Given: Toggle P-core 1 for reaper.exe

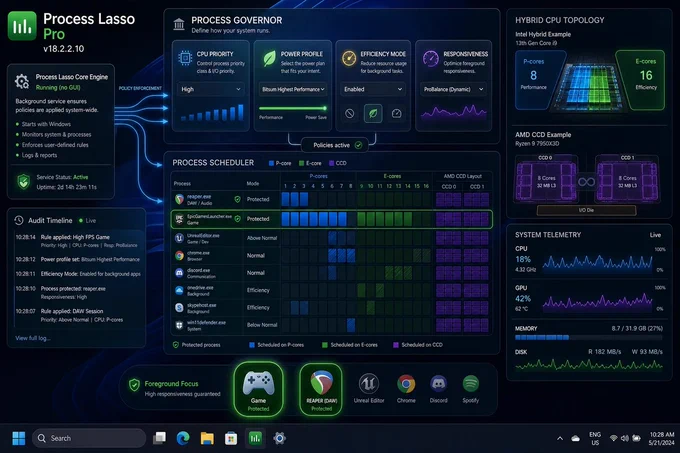Looking at the screenshot, I should click(285, 199).
